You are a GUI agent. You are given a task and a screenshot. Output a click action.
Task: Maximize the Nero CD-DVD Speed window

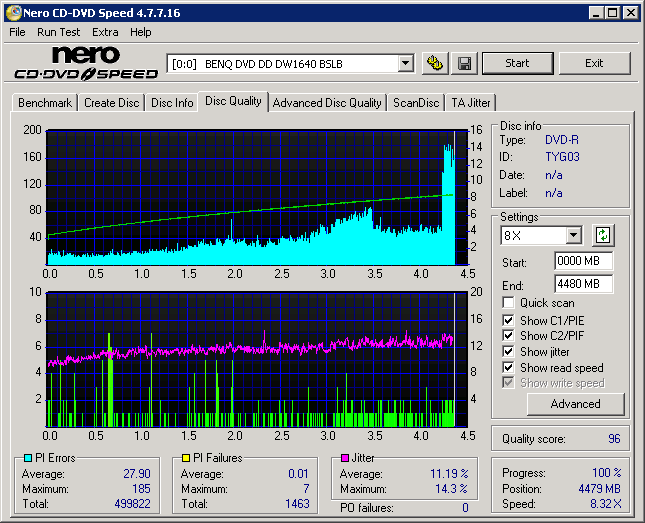[613, 13]
